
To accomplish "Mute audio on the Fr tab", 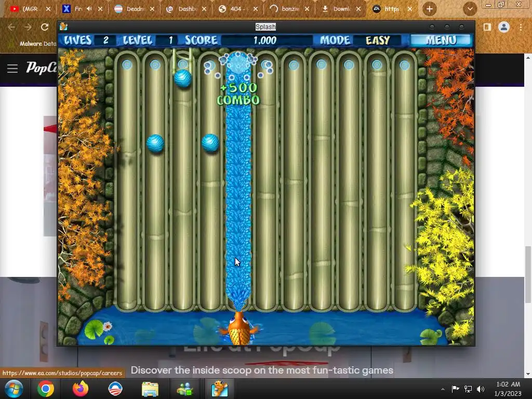I will point(89,9).
